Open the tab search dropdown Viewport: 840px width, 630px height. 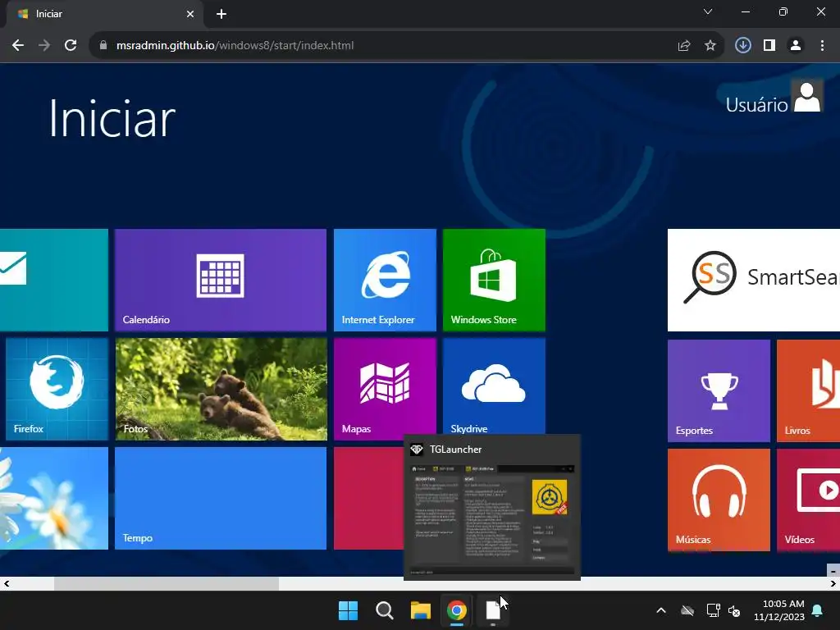pos(708,11)
